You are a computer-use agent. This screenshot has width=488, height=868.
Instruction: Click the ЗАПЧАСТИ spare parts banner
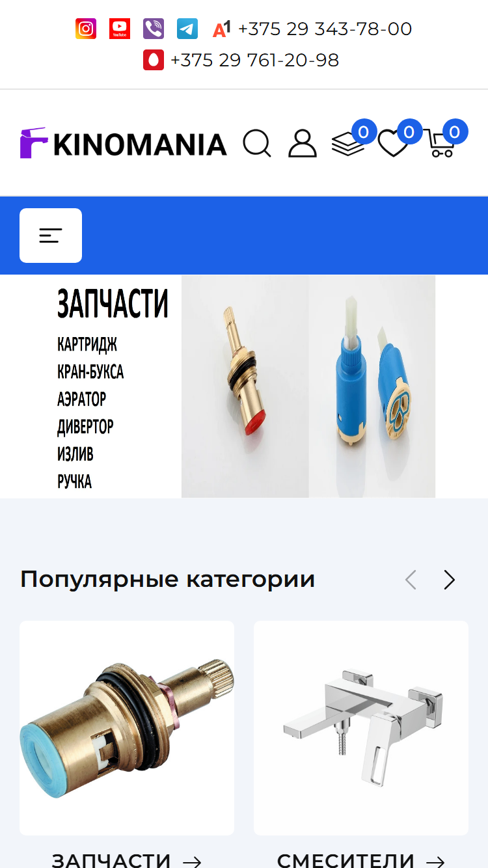pyautogui.click(x=244, y=387)
